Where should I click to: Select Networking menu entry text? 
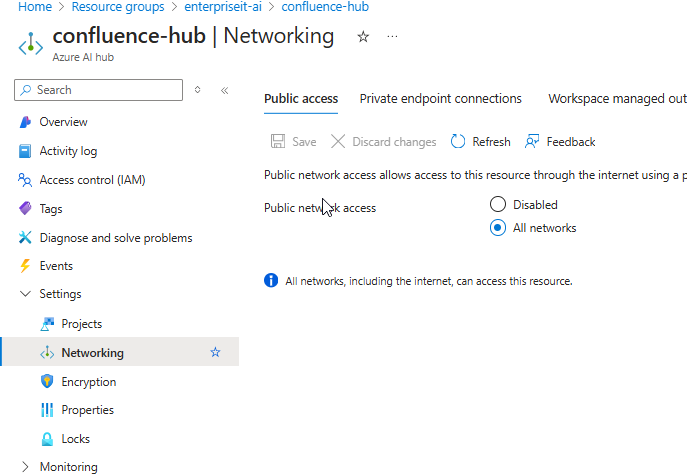pos(92,353)
